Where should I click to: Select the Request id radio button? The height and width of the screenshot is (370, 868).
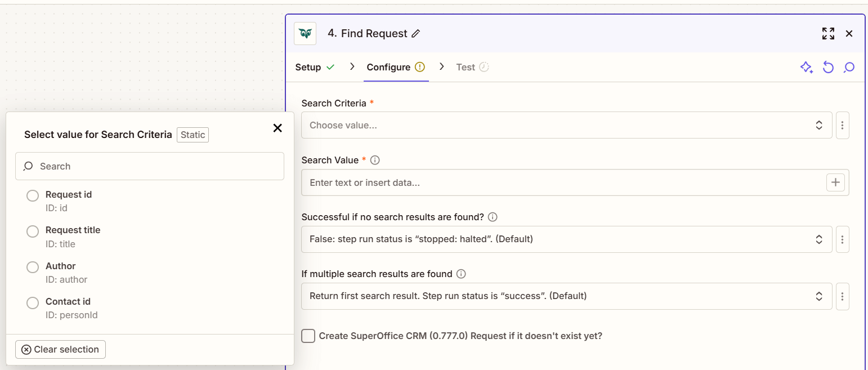[32, 195]
